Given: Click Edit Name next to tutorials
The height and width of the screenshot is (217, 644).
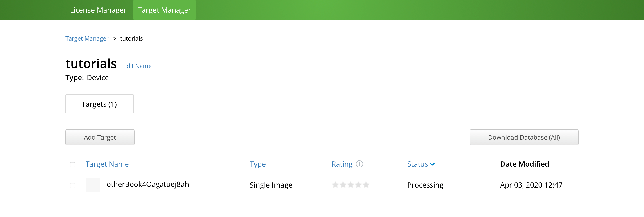Looking at the screenshot, I should tap(137, 66).
